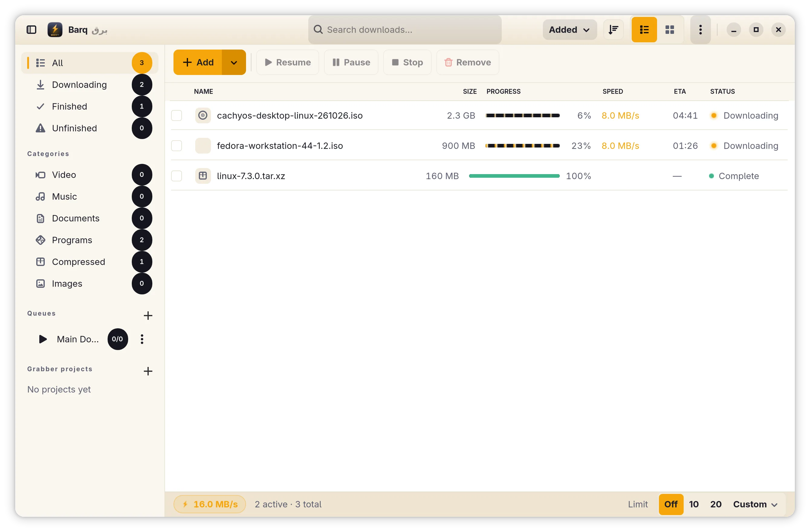This screenshot has height=532, width=810.
Task: Open the Documents category
Action: (89, 218)
